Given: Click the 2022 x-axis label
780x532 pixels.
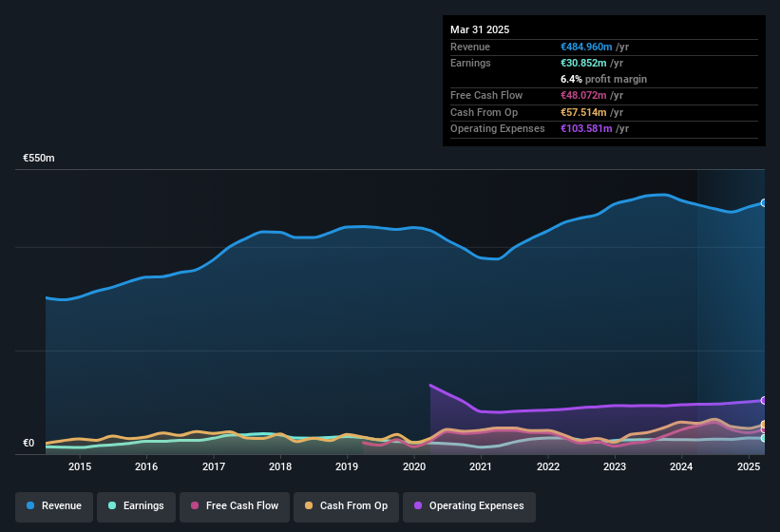Looking at the screenshot, I should click(547, 466).
